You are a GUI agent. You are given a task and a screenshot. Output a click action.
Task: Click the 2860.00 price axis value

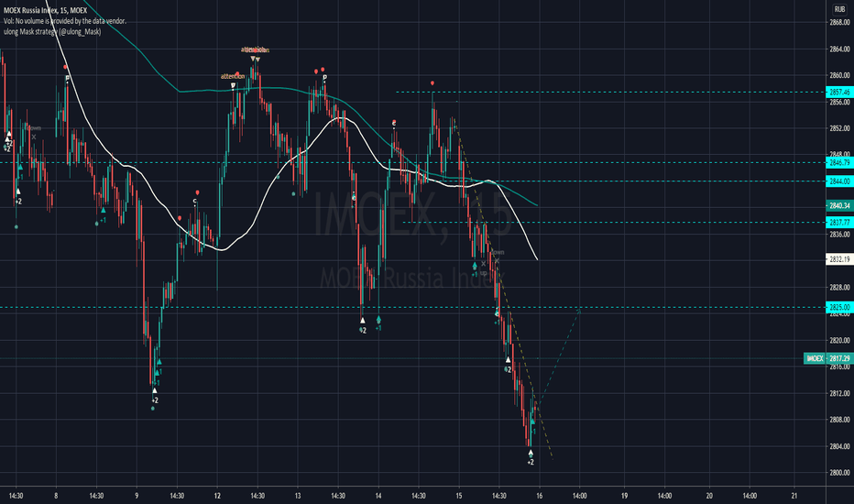tap(839, 75)
